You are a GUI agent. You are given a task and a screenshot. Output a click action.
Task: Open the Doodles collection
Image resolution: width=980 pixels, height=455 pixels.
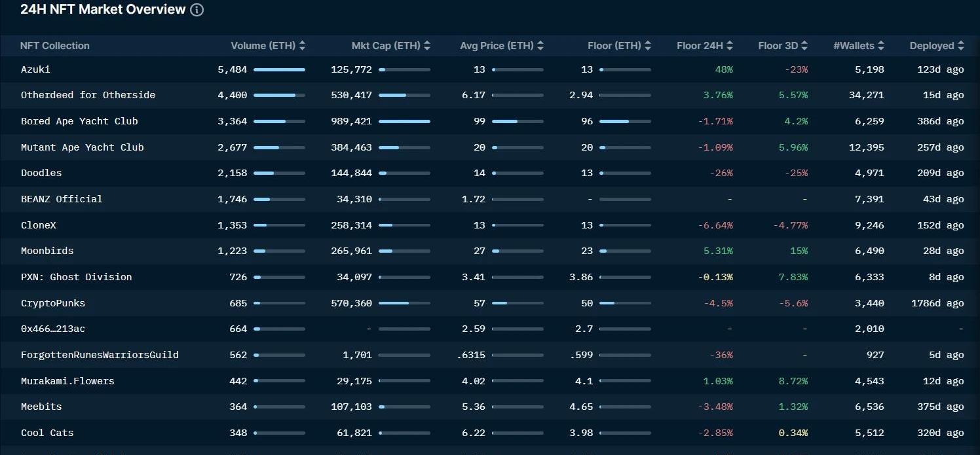point(41,173)
